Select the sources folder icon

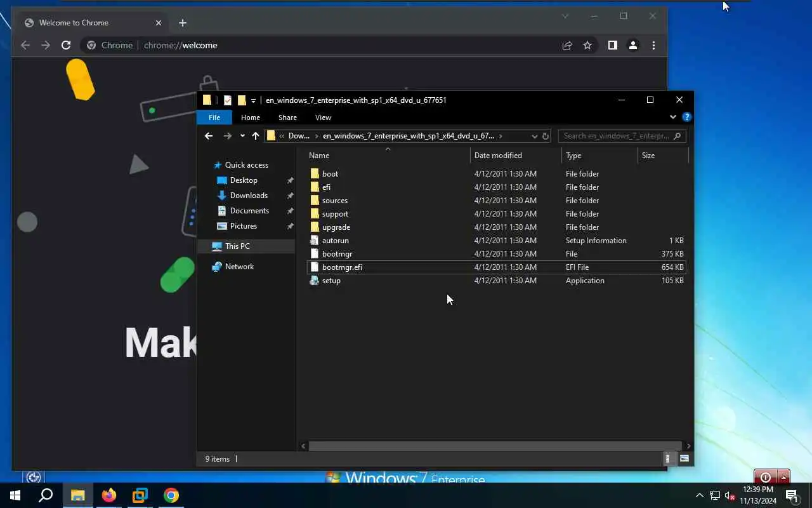pos(315,200)
